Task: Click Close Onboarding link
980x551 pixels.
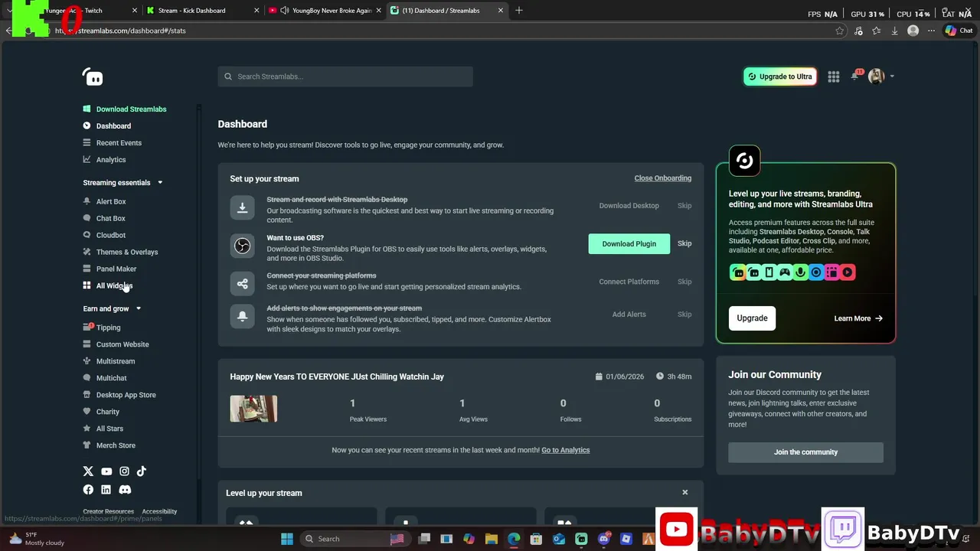Action: click(x=662, y=178)
